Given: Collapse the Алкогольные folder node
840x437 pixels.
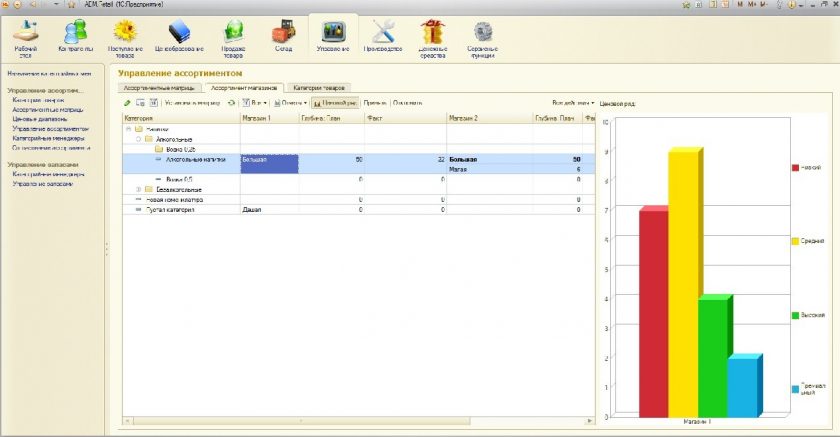Looking at the screenshot, I should coord(138,139).
